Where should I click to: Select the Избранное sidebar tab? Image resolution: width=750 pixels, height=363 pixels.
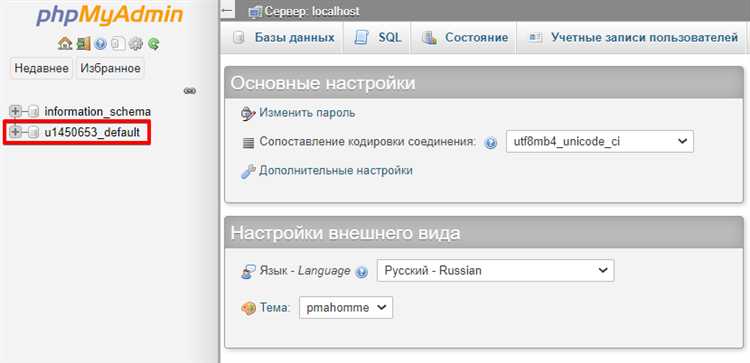click(110, 68)
